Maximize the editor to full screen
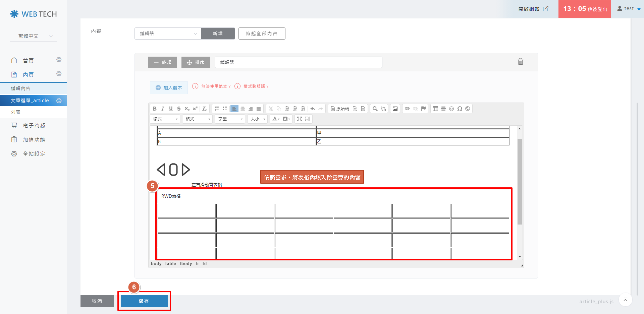The height and width of the screenshot is (314, 644). (x=300, y=119)
